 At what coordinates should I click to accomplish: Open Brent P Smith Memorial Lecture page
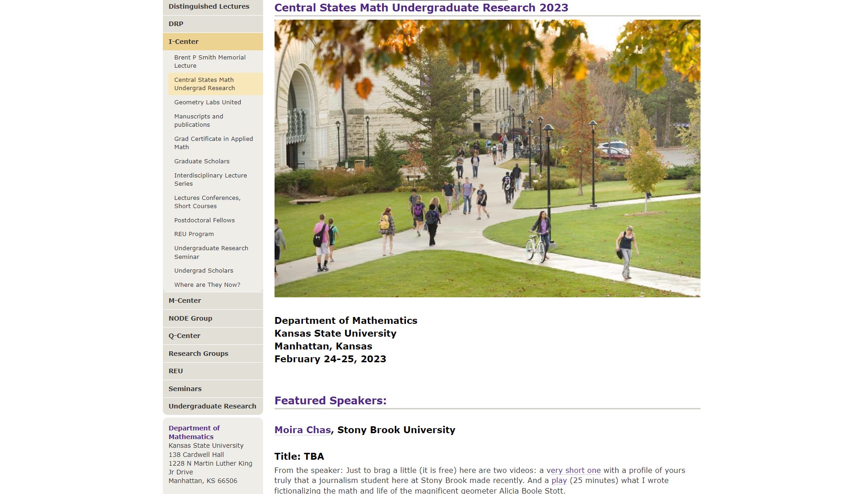[210, 61]
